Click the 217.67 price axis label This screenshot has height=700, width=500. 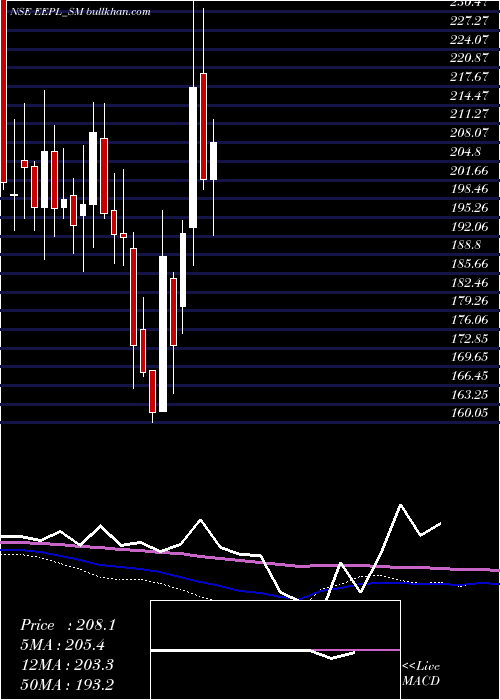469,77
